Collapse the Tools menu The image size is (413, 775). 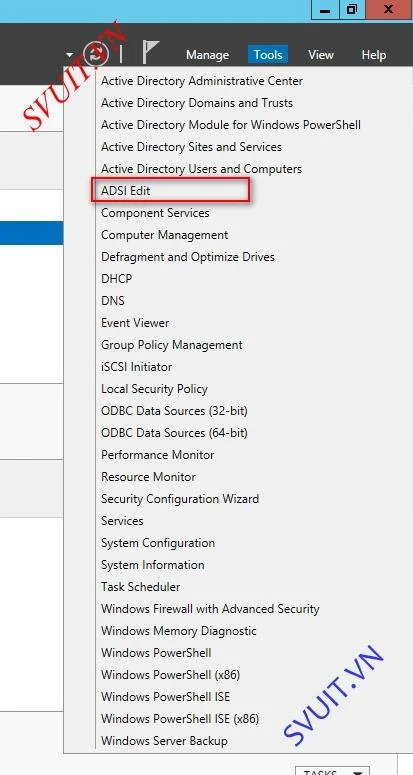(268, 55)
